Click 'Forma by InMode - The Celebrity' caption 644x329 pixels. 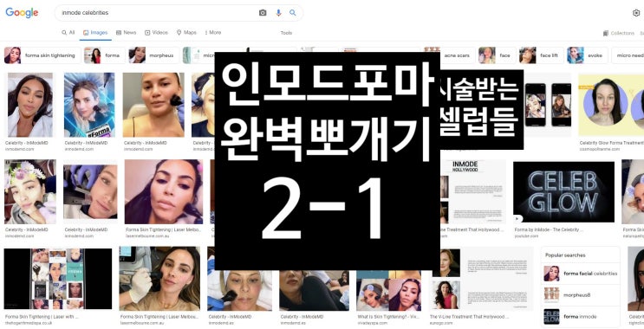click(x=549, y=229)
